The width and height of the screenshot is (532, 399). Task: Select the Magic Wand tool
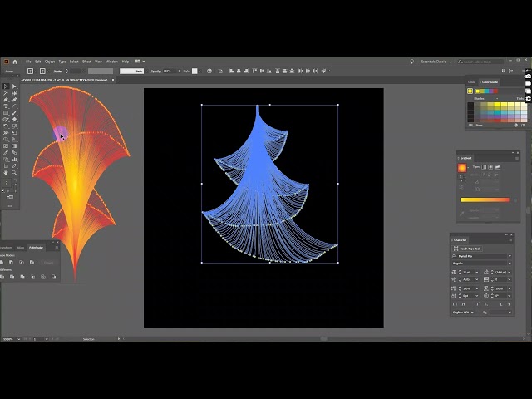pos(6,93)
